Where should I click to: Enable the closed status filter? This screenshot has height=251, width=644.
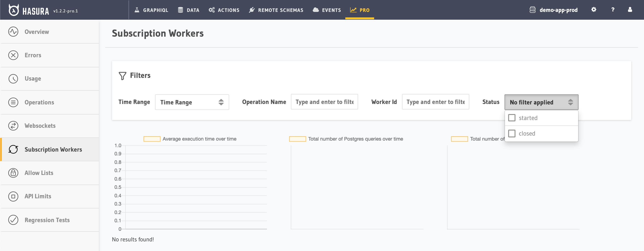click(x=512, y=133)
